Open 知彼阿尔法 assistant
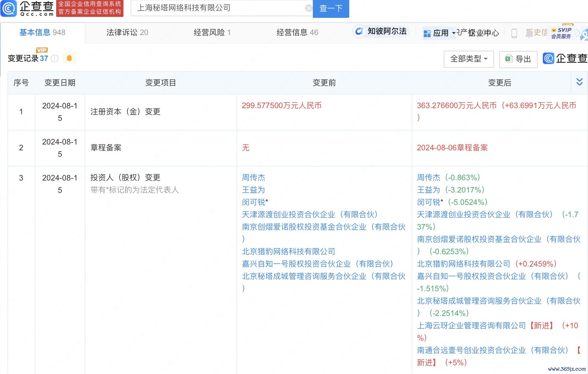Screen dimensions: 588x374 tap(381, 31)
